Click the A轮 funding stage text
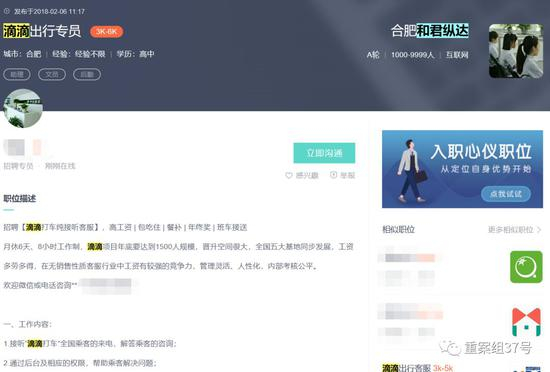The image size is (550, 372). [x=373, y=55]
